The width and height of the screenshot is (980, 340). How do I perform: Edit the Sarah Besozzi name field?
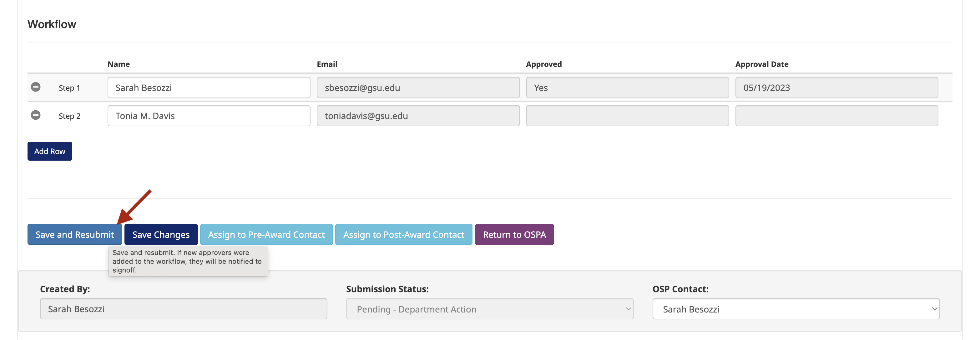tap(209, 88)
